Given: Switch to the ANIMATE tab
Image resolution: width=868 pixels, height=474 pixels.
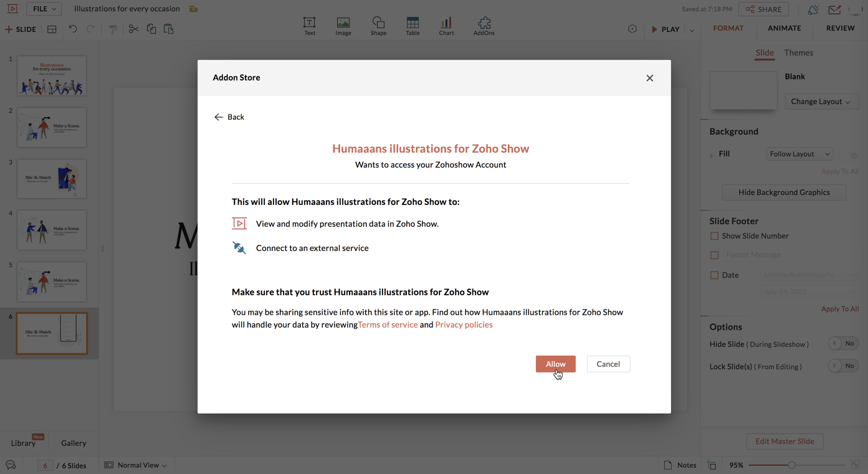Looking at the screenshot, I should pyautogui.click(x=784, y=28).
